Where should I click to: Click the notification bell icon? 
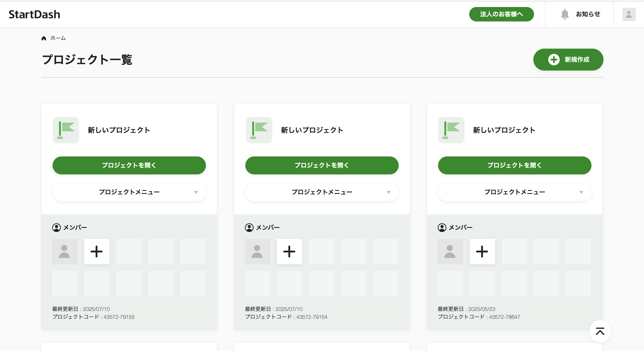coord(564,14)
